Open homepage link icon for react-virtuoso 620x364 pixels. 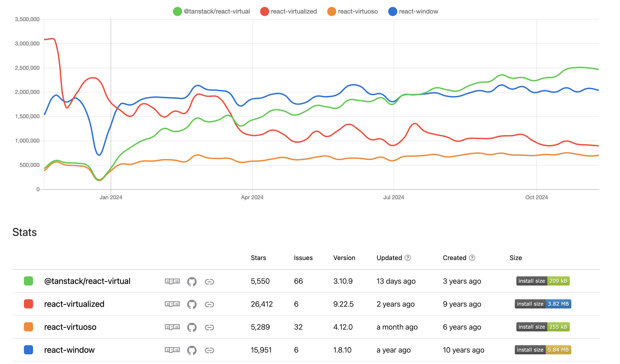pyautogui.click(x=209, y=327)
